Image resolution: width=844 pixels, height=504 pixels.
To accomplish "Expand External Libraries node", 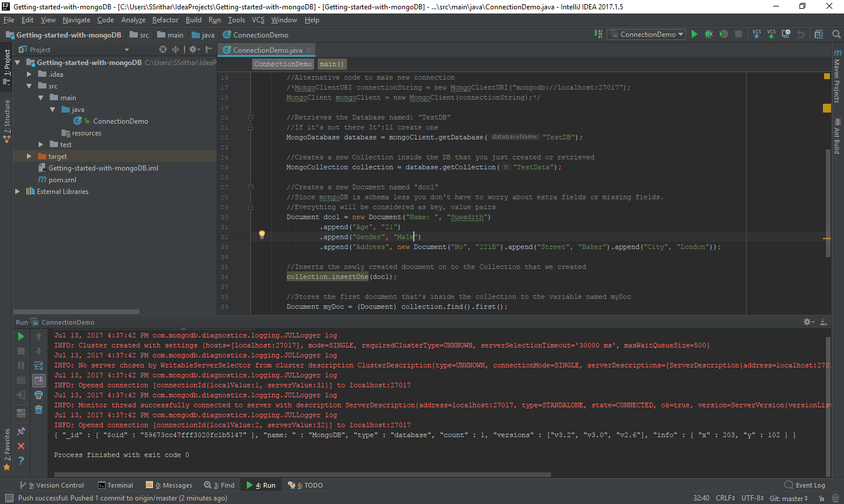I will 18,192.
